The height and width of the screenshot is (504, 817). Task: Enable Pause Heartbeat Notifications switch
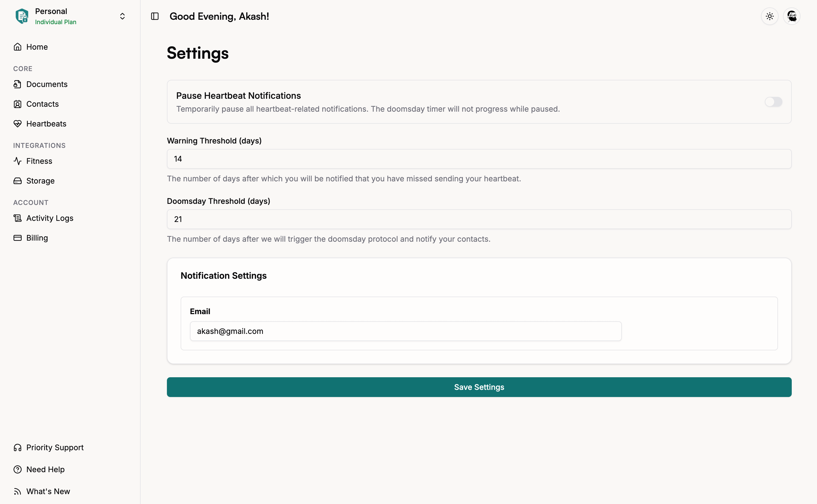pos(773,102)
